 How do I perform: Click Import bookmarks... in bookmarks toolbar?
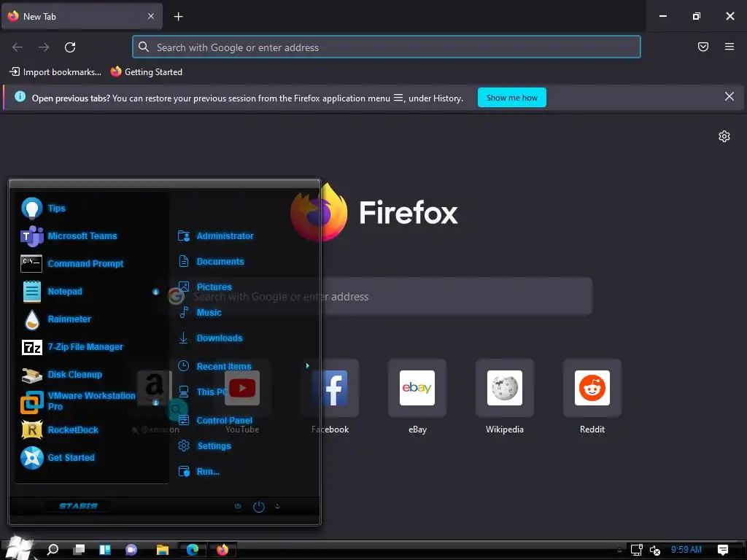55,72
